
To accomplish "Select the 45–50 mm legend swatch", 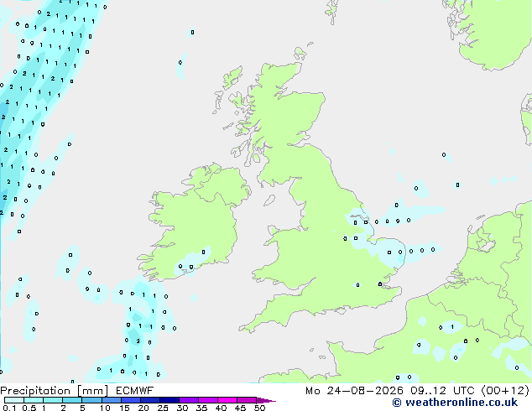I will point(247,400).
